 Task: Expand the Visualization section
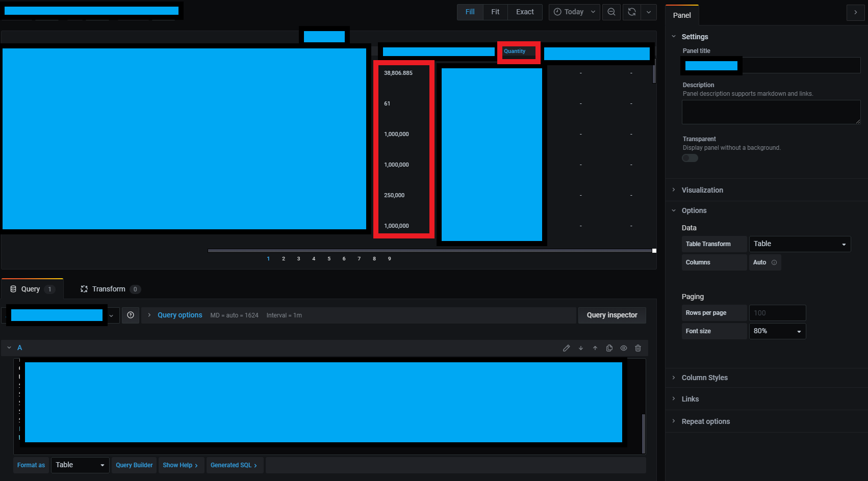(x=702, y=190)
